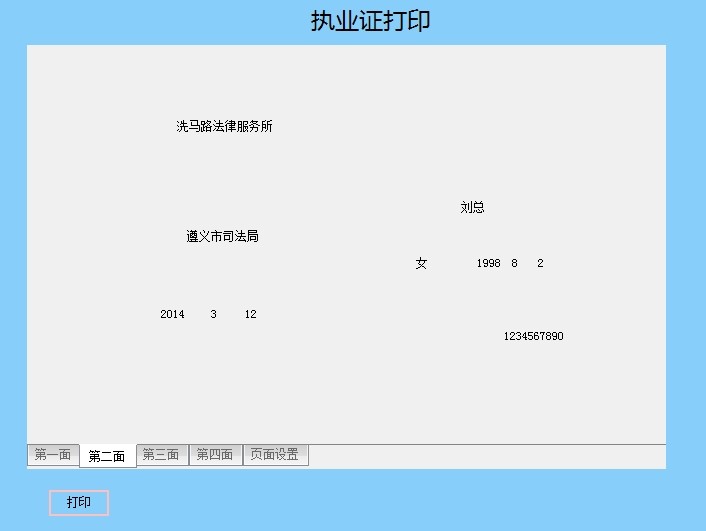Image resolution: width=706 pixels, height=531 pixels.
Task: Click the issue day 12
Action: click(250, 314)
